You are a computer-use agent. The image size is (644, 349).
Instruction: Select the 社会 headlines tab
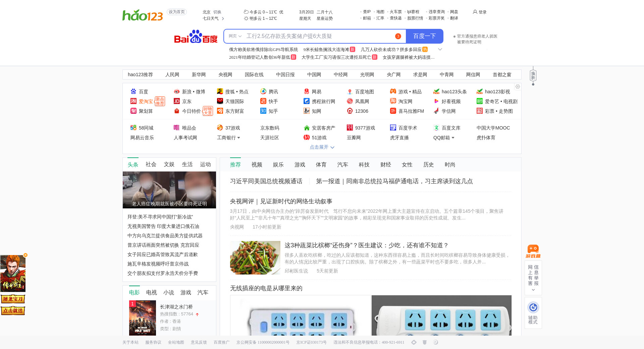151,164
